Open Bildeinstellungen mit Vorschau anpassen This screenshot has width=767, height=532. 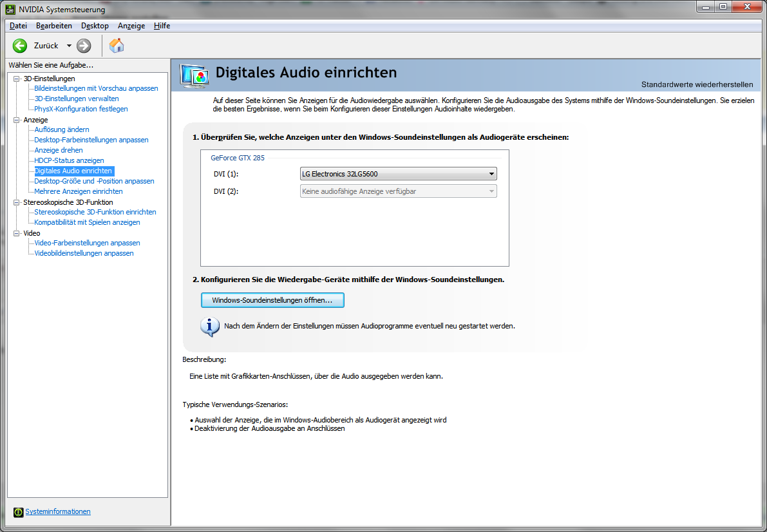pos(96,88)
